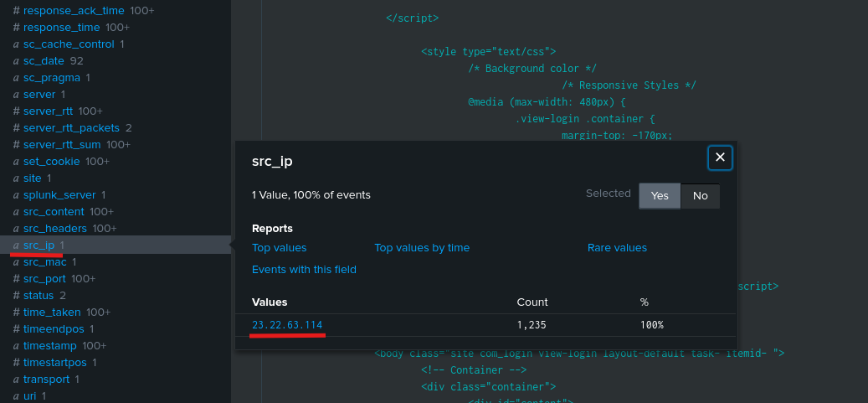Open server_rtt_sum field

(x=62, y=145)
